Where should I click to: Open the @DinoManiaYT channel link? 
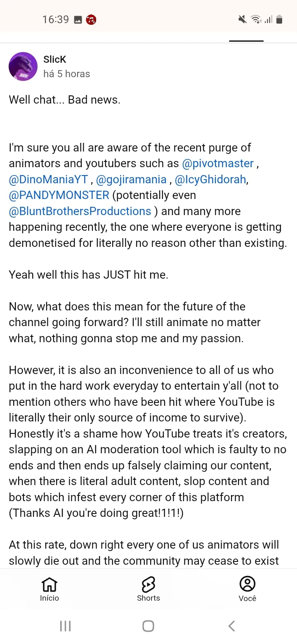[49, 180]
